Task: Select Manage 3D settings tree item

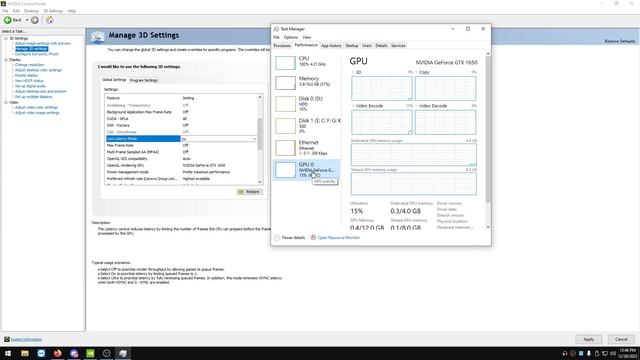Action: click(31, 49)
